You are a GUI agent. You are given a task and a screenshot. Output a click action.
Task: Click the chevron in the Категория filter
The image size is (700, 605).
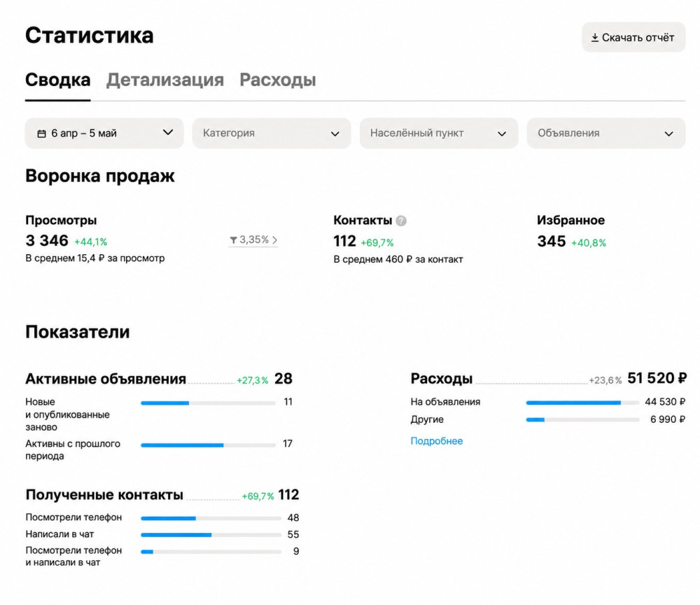tap(335, 134)
